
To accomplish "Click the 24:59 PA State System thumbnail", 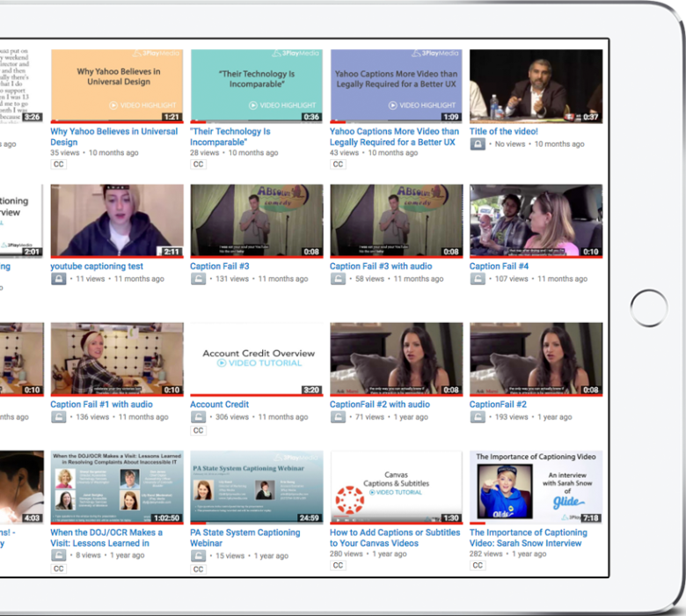I will [x=257, y=488].
